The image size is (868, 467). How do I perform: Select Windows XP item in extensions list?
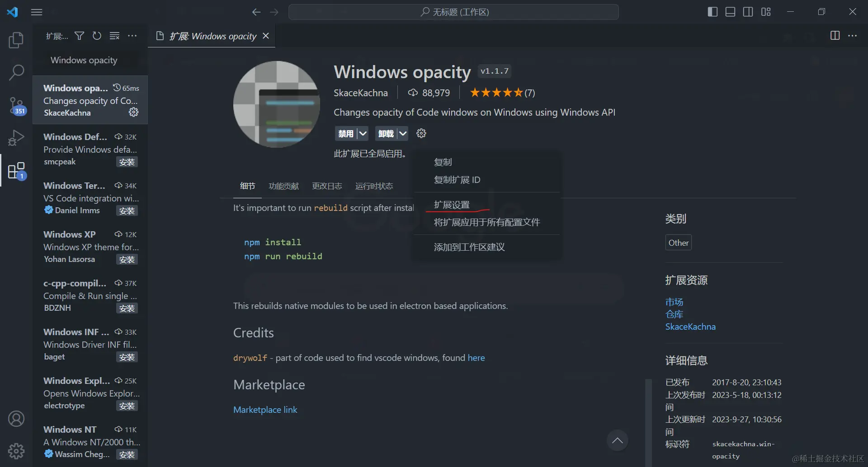pos(90,246)
